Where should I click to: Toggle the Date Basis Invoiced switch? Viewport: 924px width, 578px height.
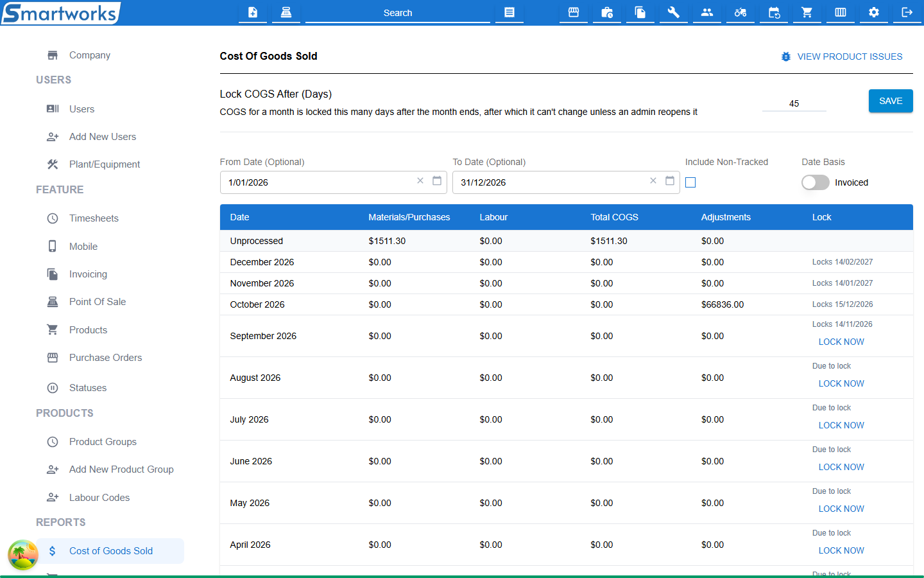pos(816,182)
